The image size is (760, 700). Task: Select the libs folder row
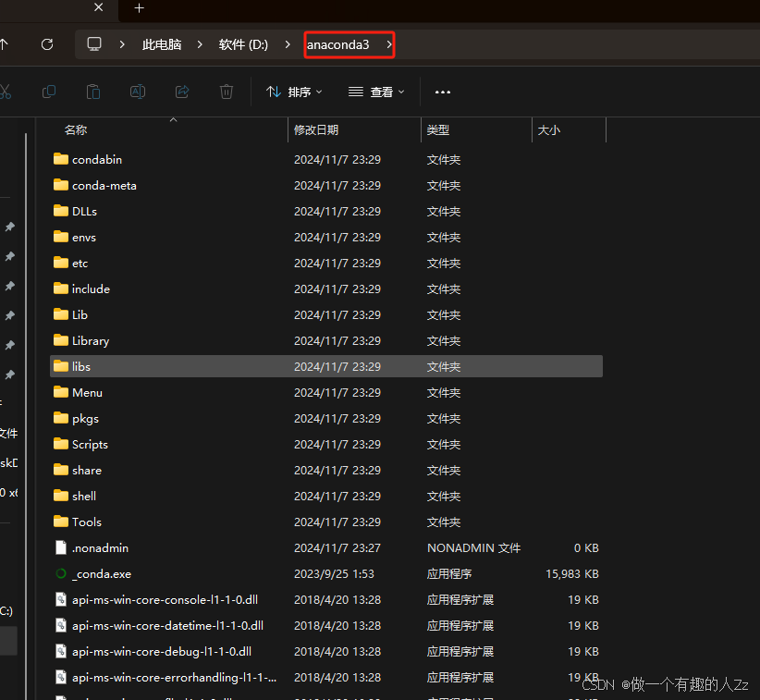click(326, 366)
